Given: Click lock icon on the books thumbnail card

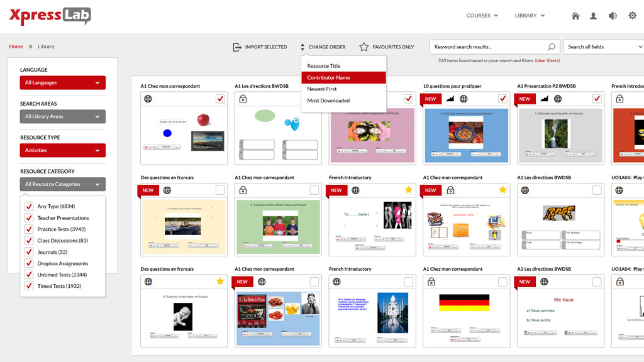Looking at the screenshot, I should point(450,190).
